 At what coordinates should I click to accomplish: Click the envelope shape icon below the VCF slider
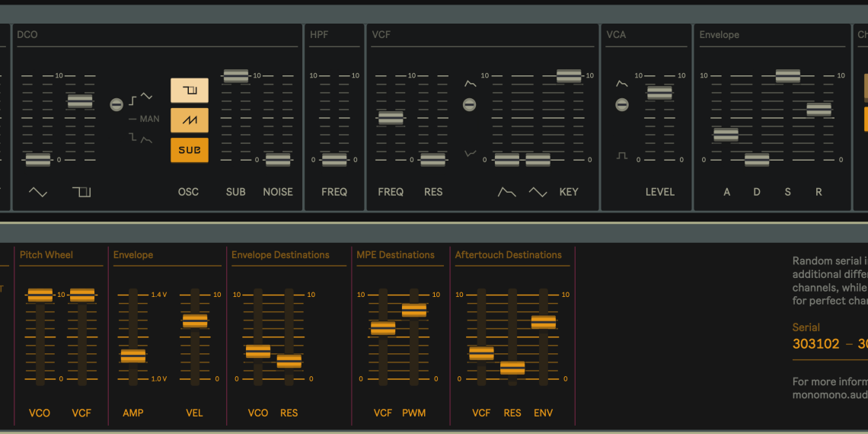(x=507, y=192)
